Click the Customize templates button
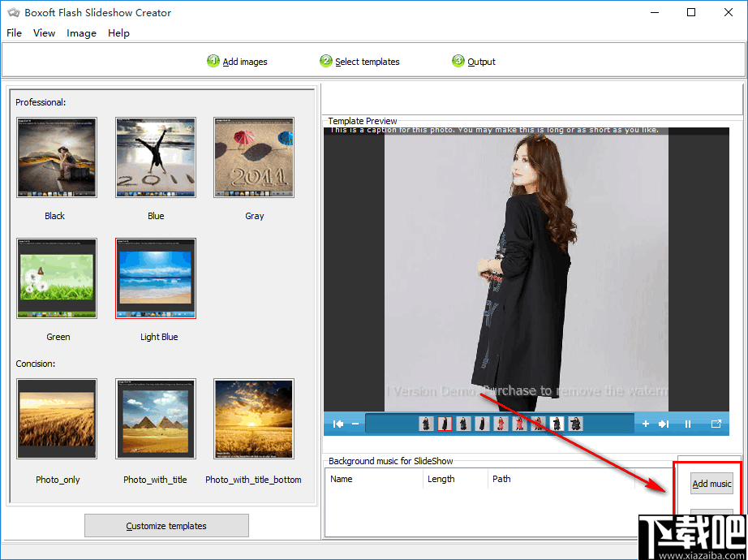748x560 pixels. pos(166,525)
